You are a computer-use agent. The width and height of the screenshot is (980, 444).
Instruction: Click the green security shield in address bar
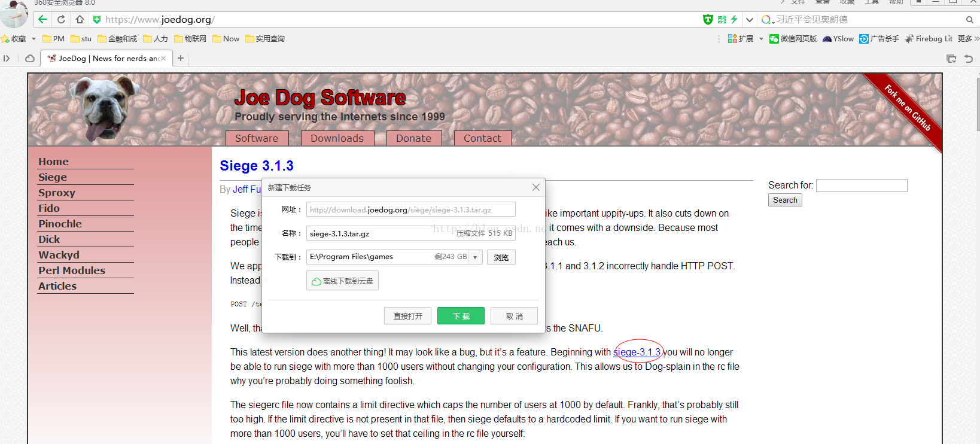[97, 20]
